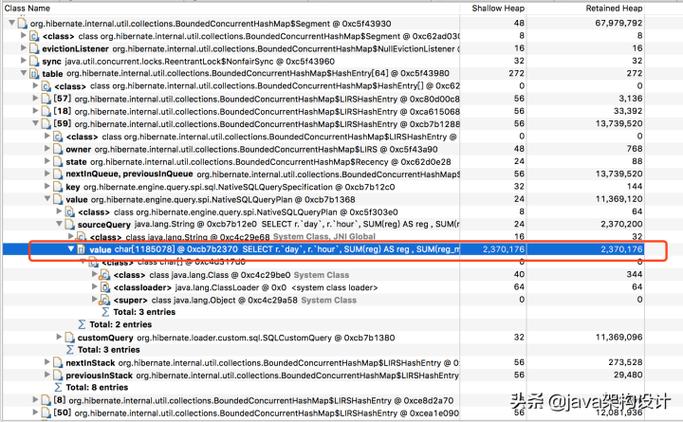Image resolution: width=683 pixels, height=422 pixels.
Task: Expand the customQuery SQLCustomQuery row
Action: tap(59, 337)
